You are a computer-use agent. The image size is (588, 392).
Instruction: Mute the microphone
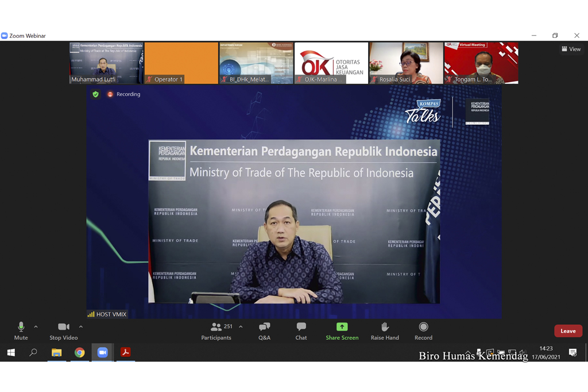(21, 331)
